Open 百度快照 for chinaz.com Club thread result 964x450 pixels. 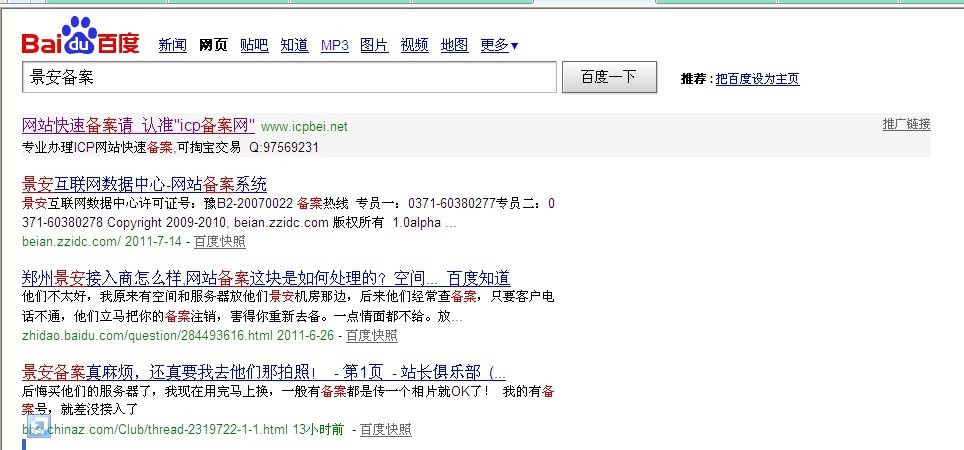(385, 430)
